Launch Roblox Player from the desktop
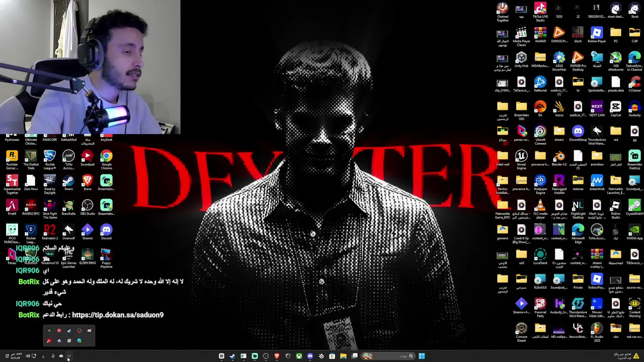This screenshot has height=362, width=644. [x=597, y=36]
